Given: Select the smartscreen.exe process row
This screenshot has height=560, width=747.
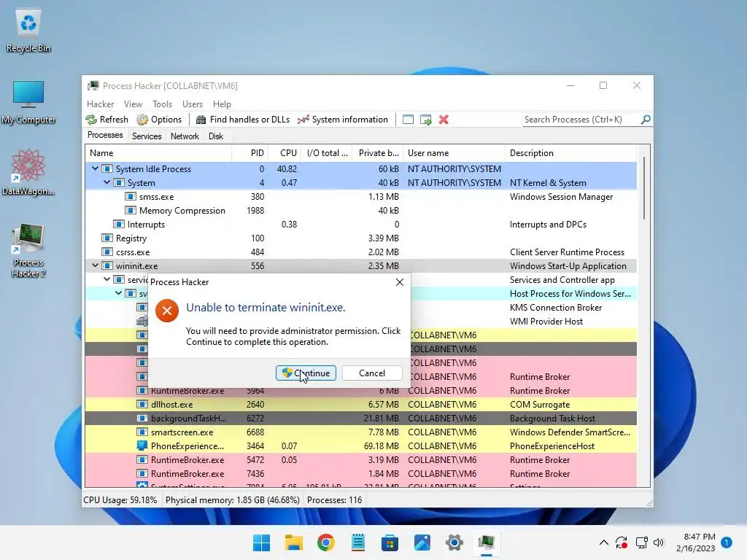Looking at the screenshot, I should point(360,432).
